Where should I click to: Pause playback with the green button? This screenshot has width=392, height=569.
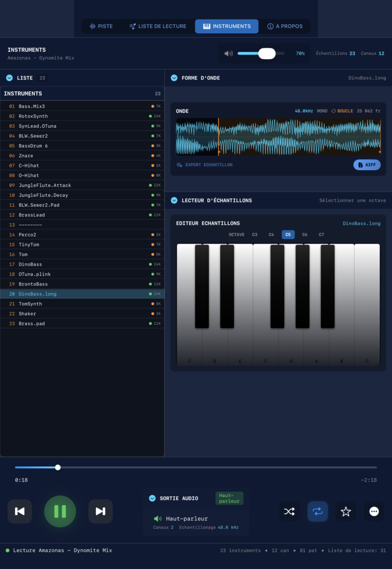point(60,511)
